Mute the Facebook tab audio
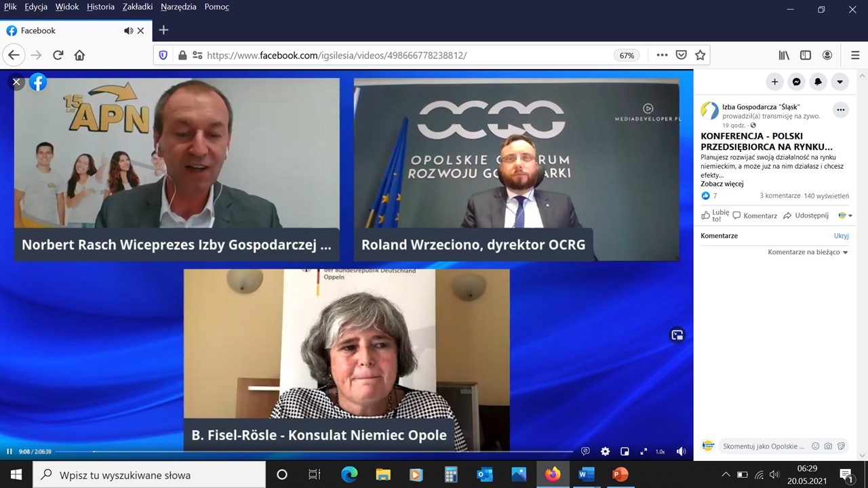This screenshot has width=868, height=488. tap(128, 30)
